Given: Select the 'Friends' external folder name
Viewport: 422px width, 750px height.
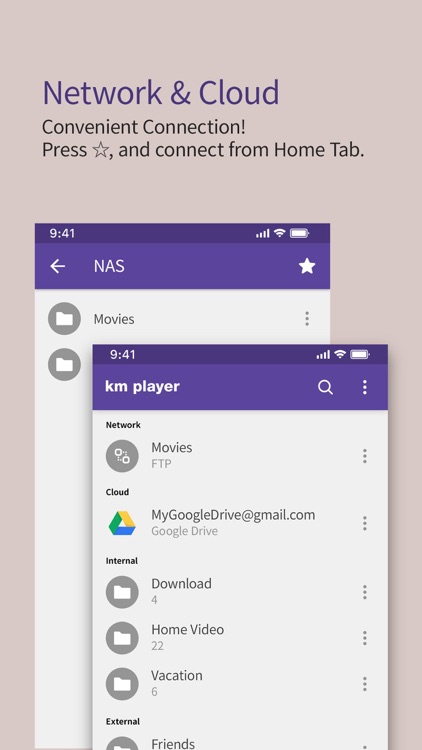Looking at the screenshot, I should click(x=173, y=743).
